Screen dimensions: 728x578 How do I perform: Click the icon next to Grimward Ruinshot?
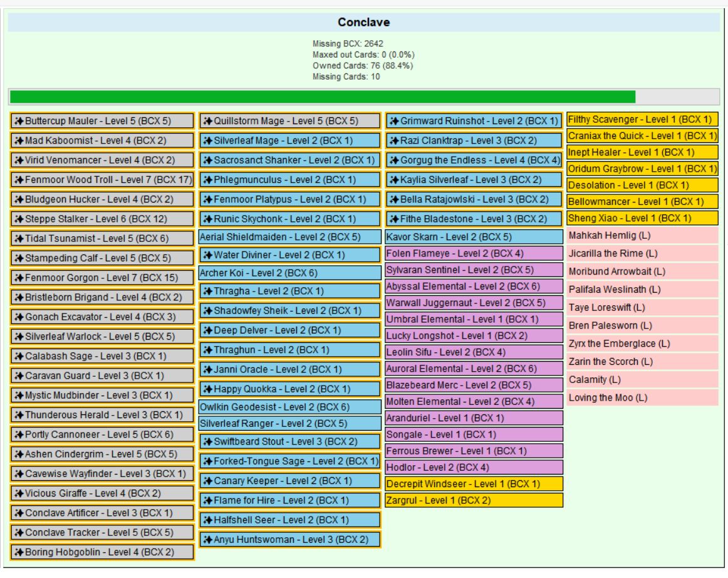coord(394,121)
